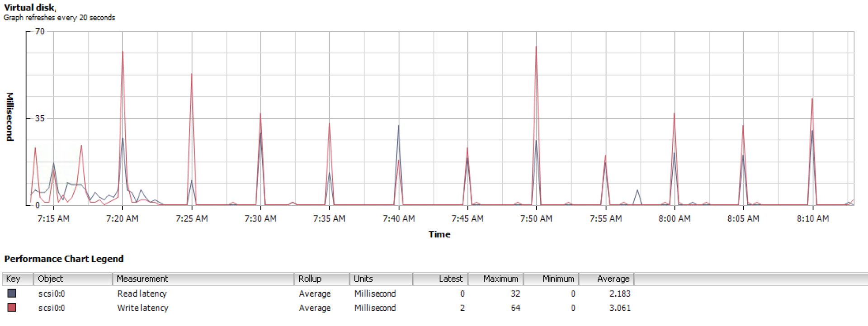The image size is (868, 326).
Task: Click the "7:55 AM" time axis label
Action: click(x=606, y=219)
